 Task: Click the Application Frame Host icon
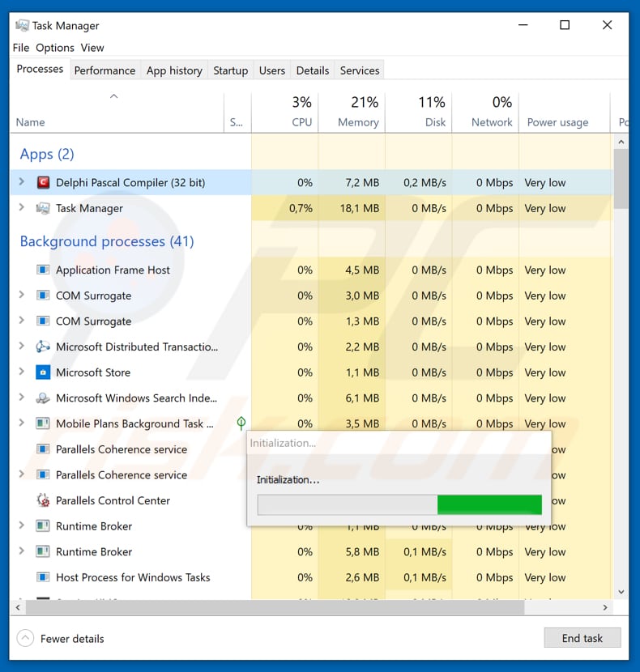coord(43,270)
